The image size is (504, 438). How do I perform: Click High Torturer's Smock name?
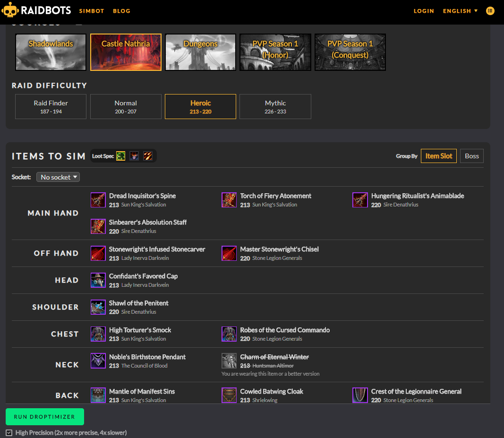pos(140,330)
